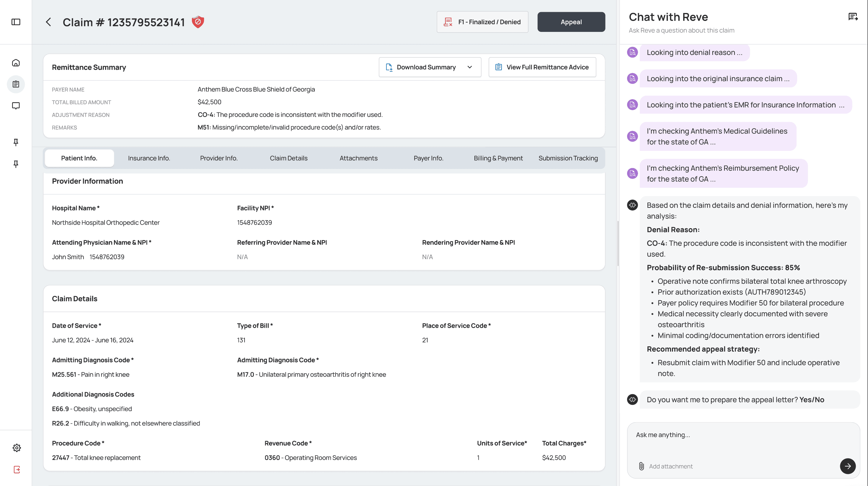868x486 pixels.
Task: Open View Full Remittance Advice
Action: coord(542,67)
